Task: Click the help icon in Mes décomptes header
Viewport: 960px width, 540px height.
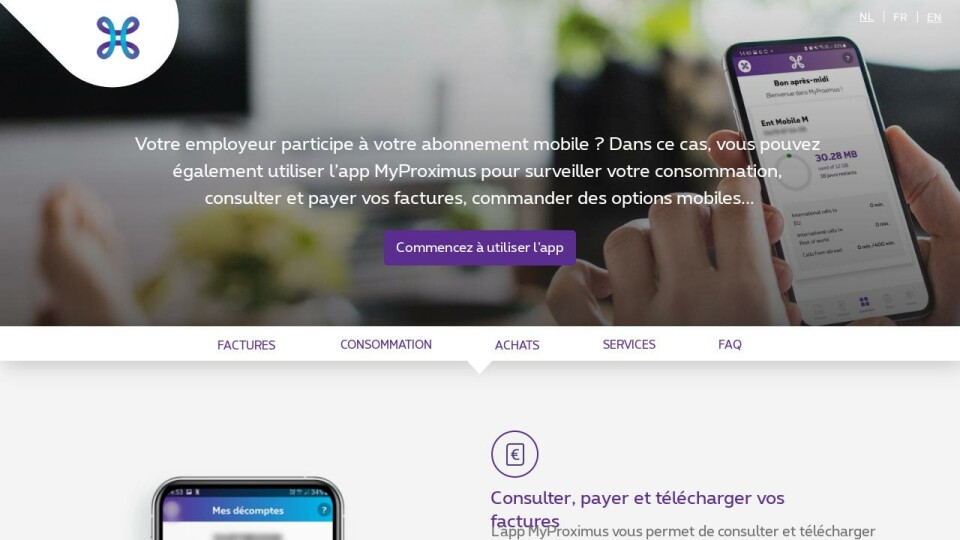Action: pos(323,509)
